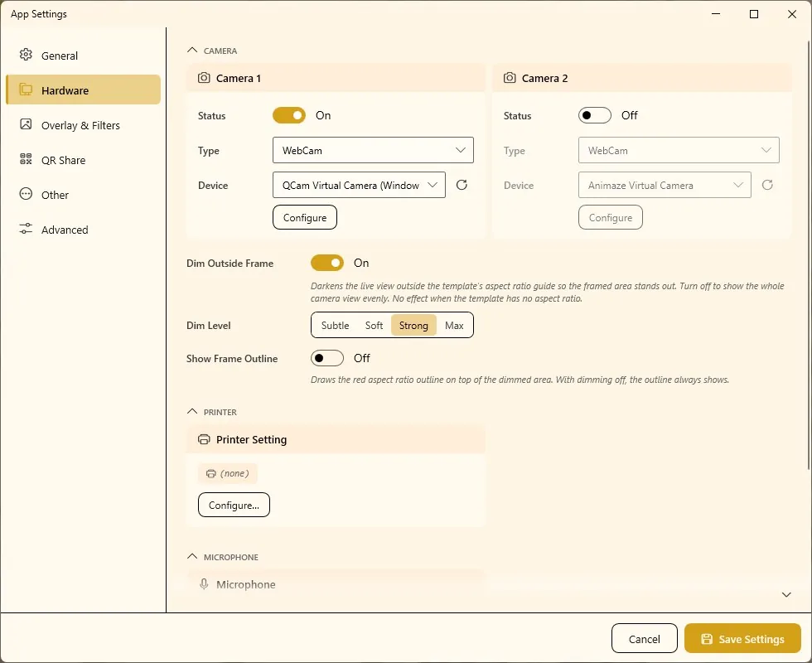Click the Hardware monitor icon in sidebar

point(26,90)
